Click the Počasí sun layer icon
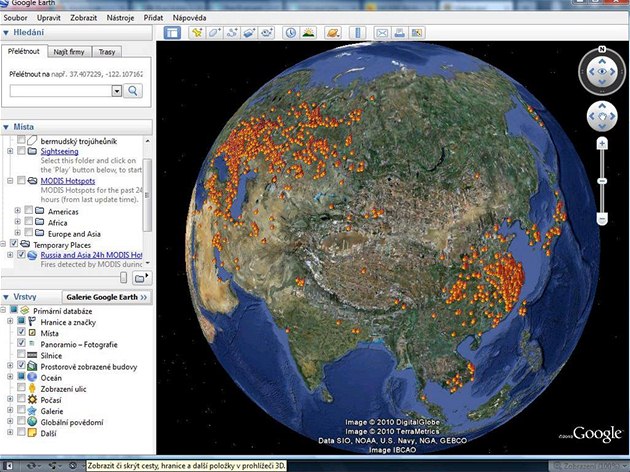The width and height of the screenshot is (630, 472). (32, 400)
